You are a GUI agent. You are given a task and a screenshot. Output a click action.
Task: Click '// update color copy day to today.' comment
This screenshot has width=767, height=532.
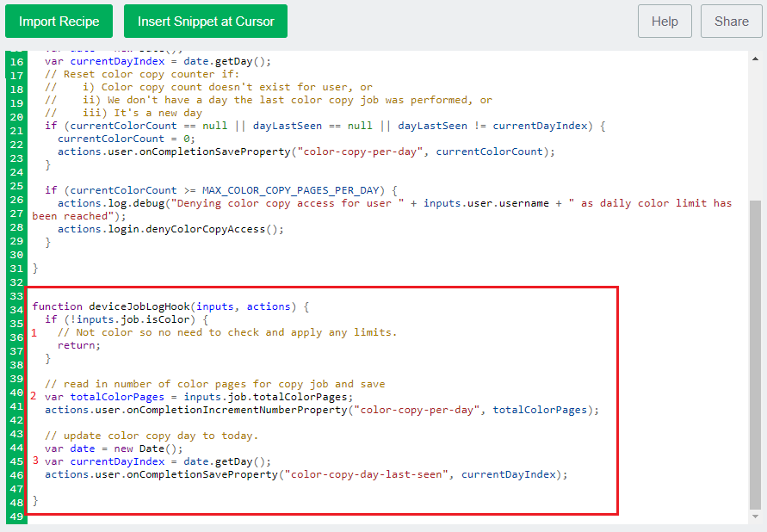[x=152, y=436]
